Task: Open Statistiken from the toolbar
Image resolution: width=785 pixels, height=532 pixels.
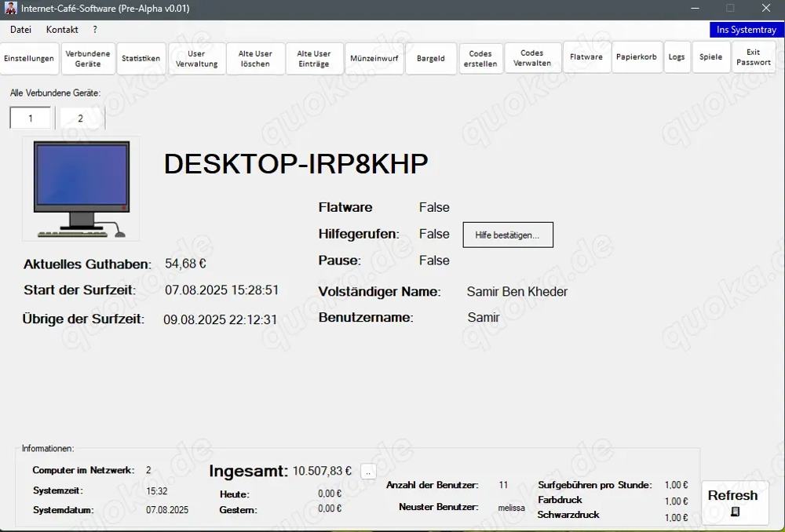Action: (140, 57)
